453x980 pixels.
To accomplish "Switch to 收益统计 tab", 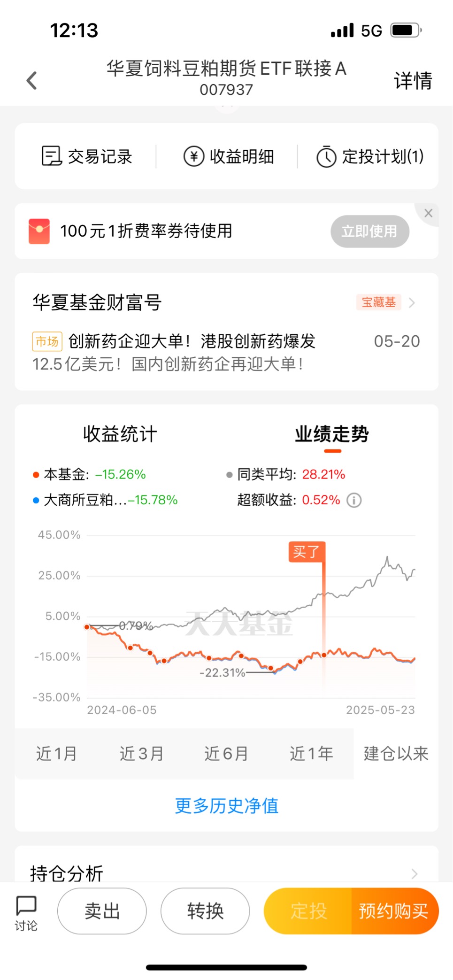I will coord(120,434).
